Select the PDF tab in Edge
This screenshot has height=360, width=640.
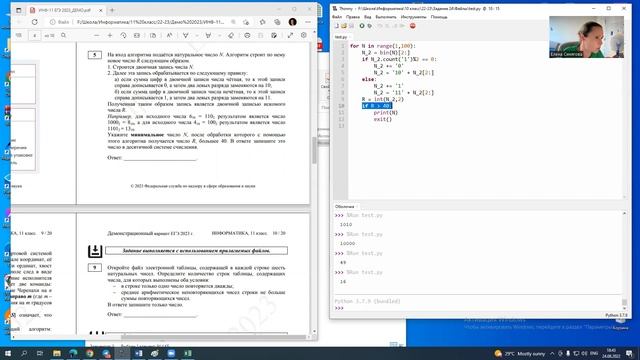pyautogui.click(x=66, y=10)
